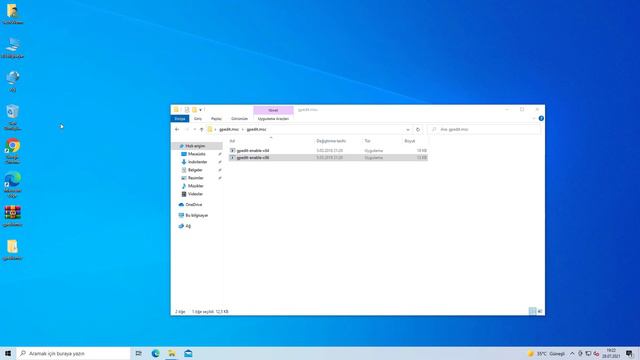Viewport: 640px width, 360px height.
Task: Open recent locations dropdown arrow
Action: tap(194, 129)
